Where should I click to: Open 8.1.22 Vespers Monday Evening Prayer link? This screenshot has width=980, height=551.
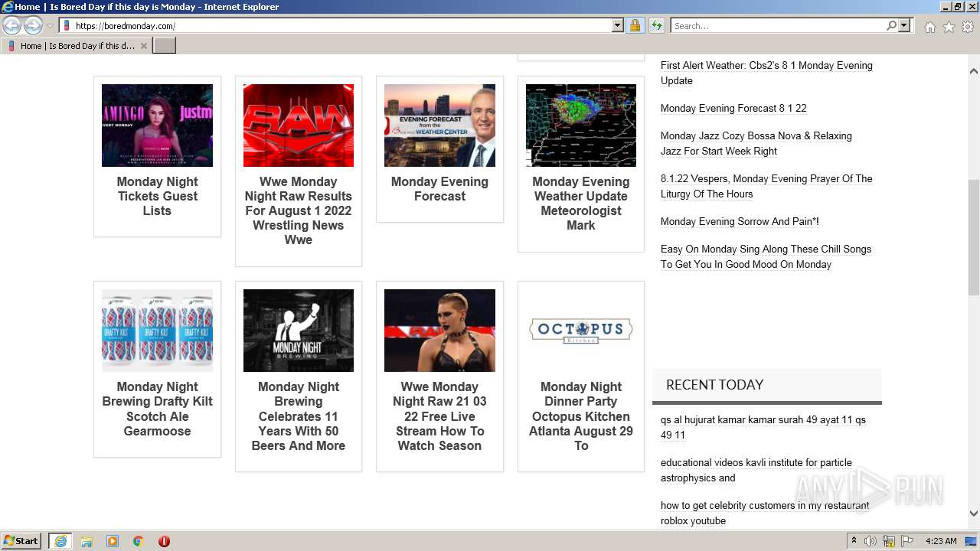(x=766, y=186)
